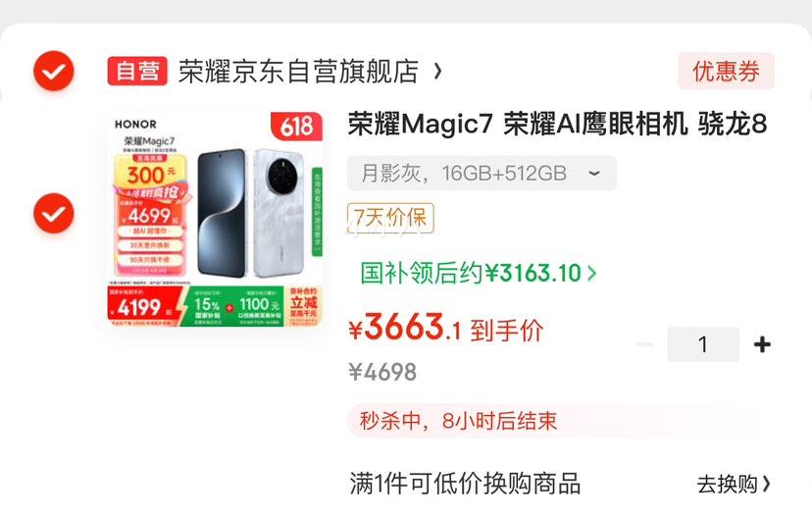The height and width of the screenshot is (516, 812).
Task: Tap the 618 badge on product image
Action: click(297, 126)
